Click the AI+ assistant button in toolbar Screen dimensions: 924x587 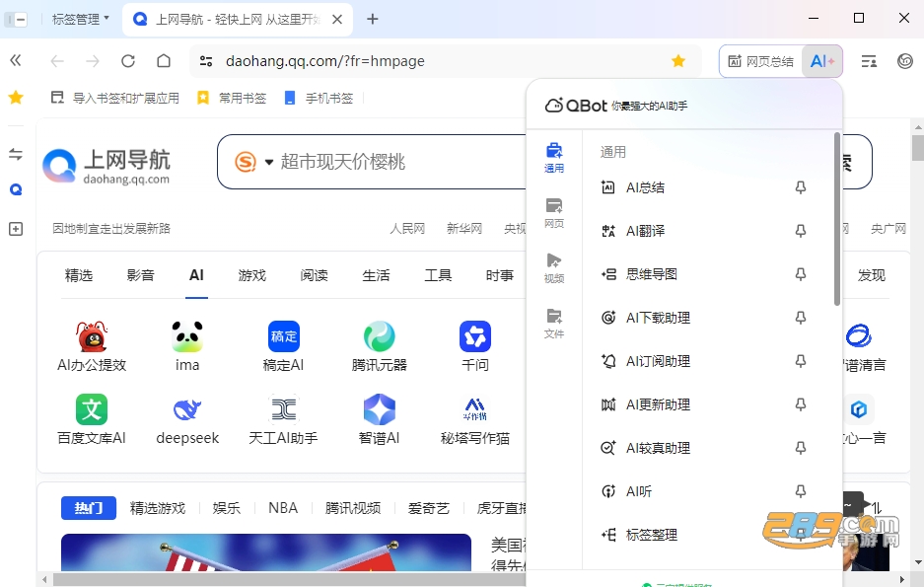822,61
